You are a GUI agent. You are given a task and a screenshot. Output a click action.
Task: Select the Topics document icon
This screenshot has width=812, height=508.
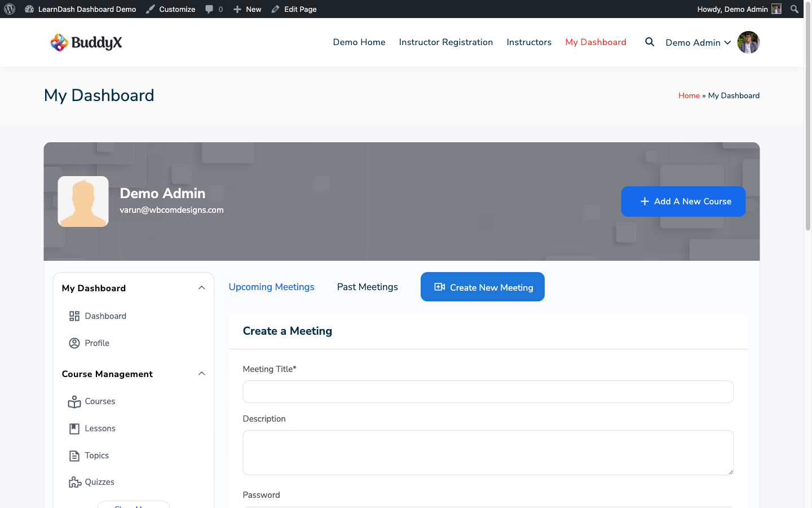[x=74, y=455]
